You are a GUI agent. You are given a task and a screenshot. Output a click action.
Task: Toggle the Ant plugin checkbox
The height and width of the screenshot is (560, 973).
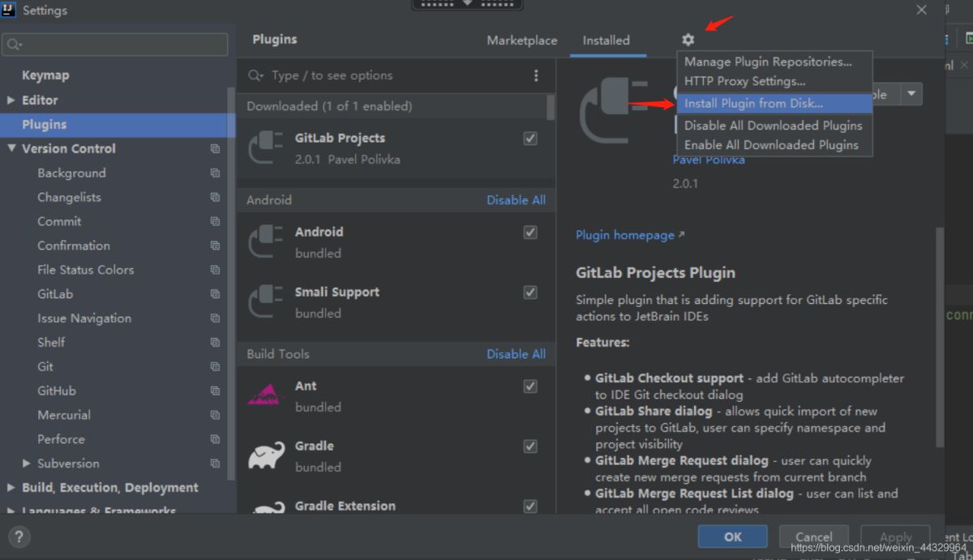pos(529,387)
